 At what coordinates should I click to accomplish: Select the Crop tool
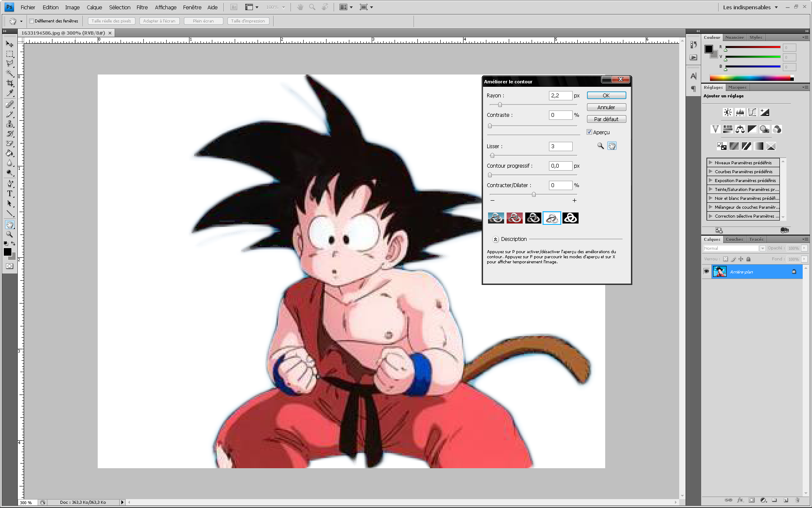tap(9, 83)
